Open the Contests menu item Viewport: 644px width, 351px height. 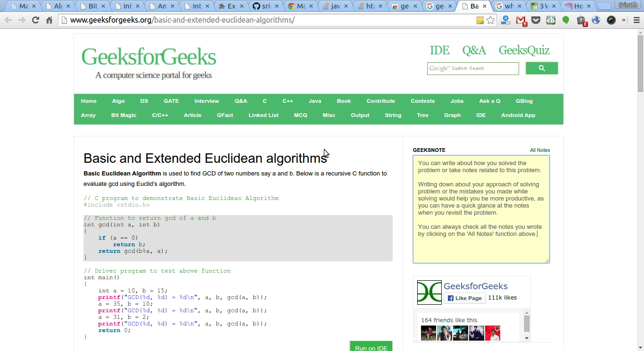[x=422, y=101]
